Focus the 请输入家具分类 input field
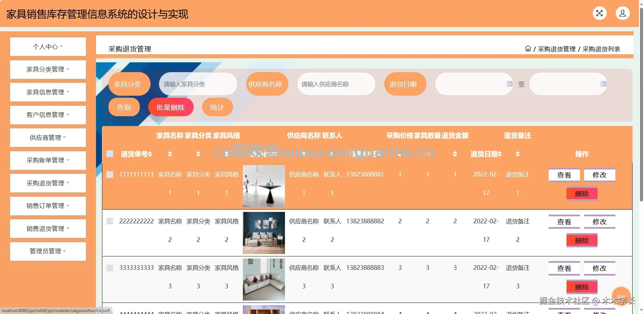The height and width of the screenshot is (314, 644). [198, 84]
